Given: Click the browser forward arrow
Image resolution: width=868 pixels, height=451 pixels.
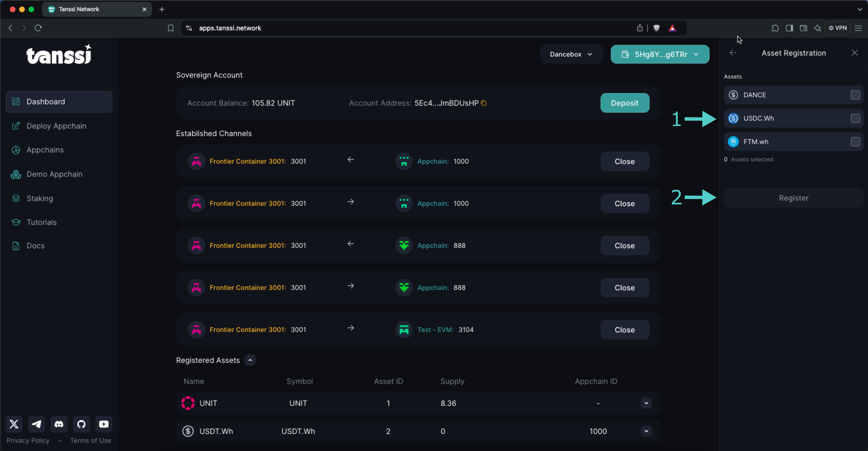Looking at the screenshot, I should (24, 28).
